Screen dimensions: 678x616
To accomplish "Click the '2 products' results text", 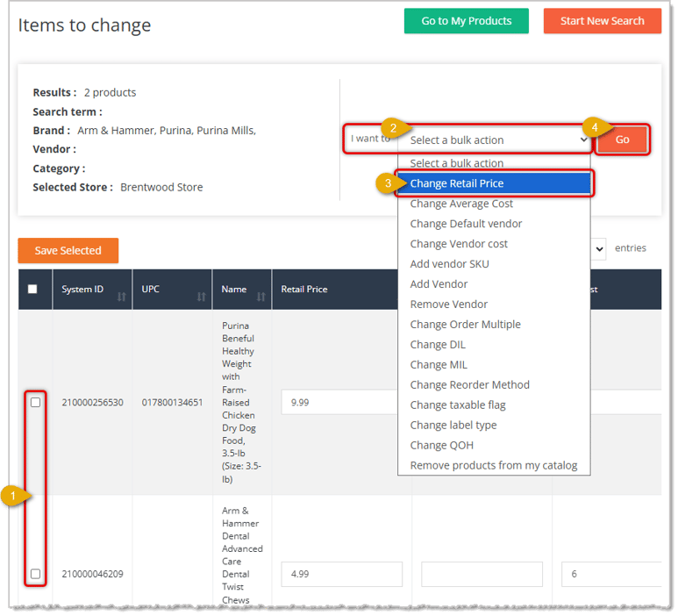I will tap(111, 93).
